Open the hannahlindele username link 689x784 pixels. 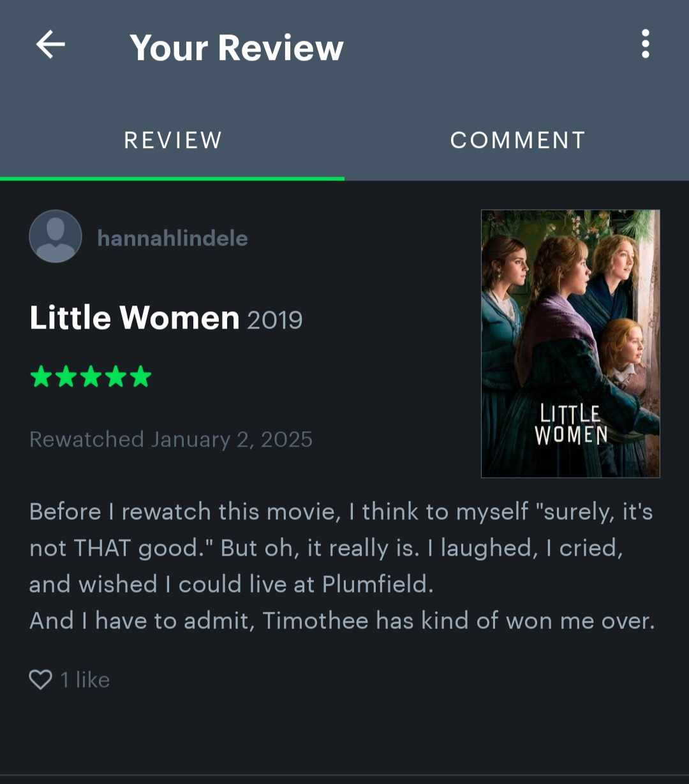[172, 238]
